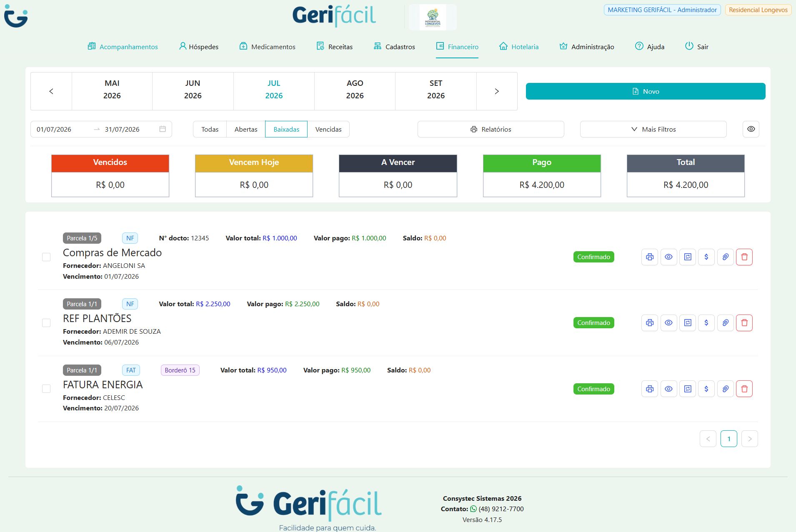The image size is (796, 532).
Task: Click the Gerifácil logo at top-left
Action: [16, 16]
